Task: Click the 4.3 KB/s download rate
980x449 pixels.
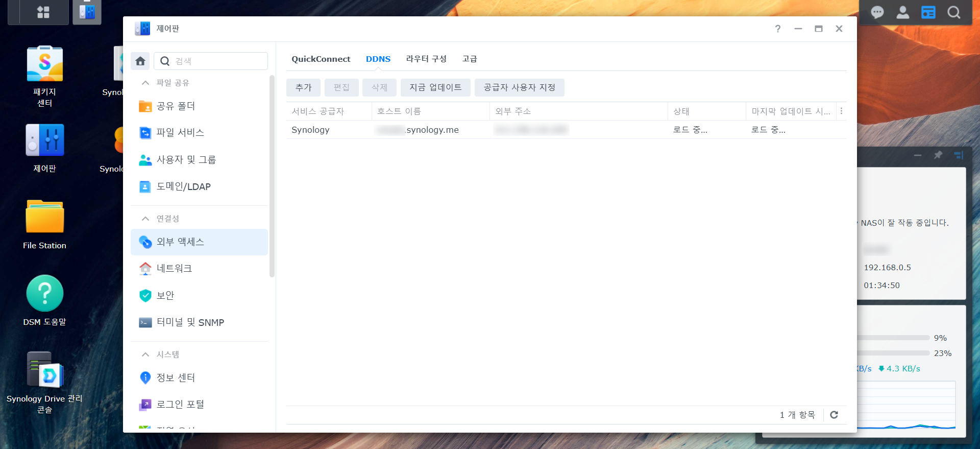Action: tap(899, 369)
